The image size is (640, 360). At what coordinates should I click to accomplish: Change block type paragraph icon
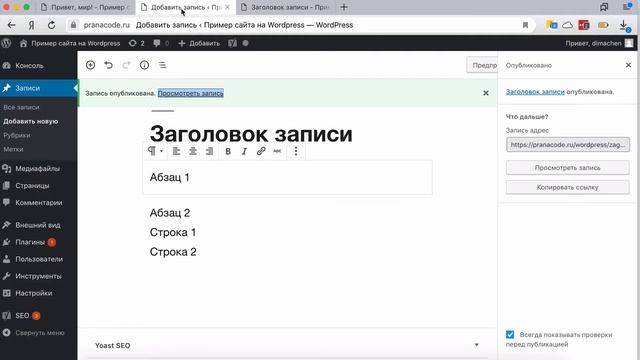(x=155, y=151)
